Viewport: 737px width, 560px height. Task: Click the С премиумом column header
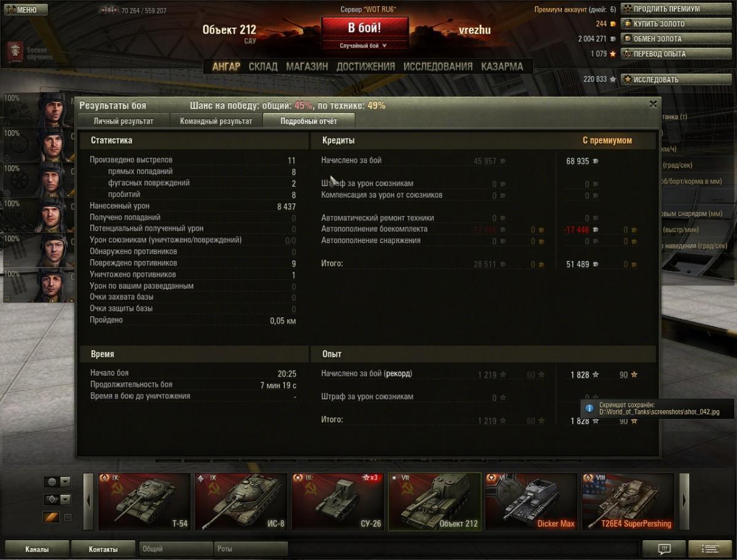coord(607,141)
